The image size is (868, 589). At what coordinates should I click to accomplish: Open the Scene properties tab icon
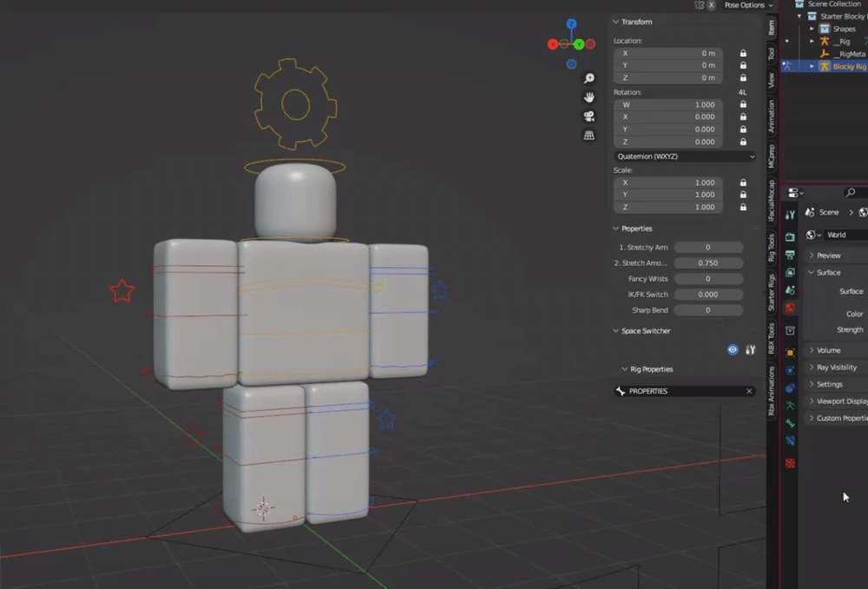click(790, 290)
